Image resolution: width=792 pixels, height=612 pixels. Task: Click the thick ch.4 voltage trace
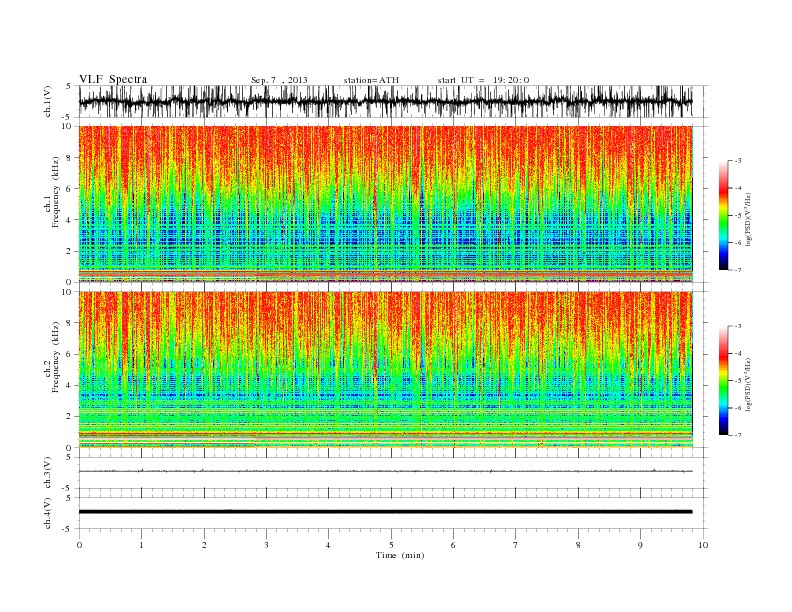tap(385, 512)
